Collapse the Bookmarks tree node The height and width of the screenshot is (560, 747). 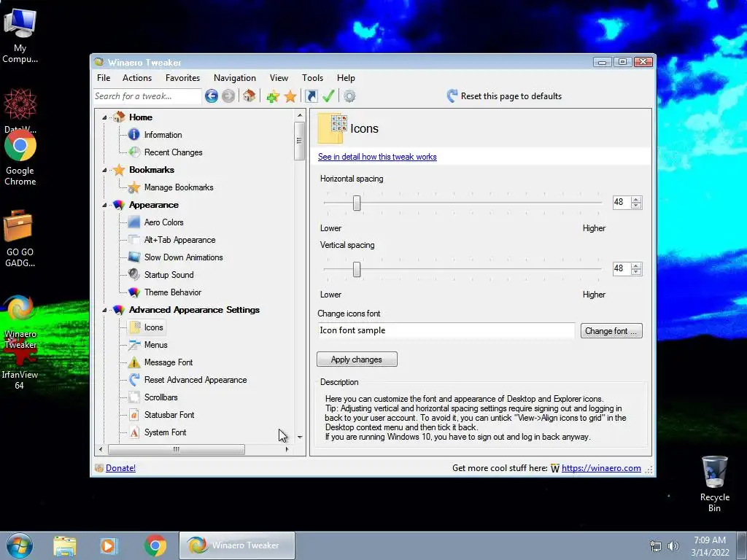point(104,170)
